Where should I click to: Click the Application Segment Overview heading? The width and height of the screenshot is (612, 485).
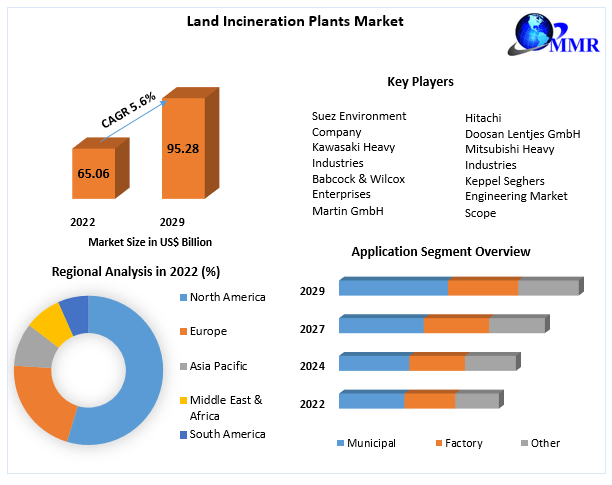tap(441, 251)
